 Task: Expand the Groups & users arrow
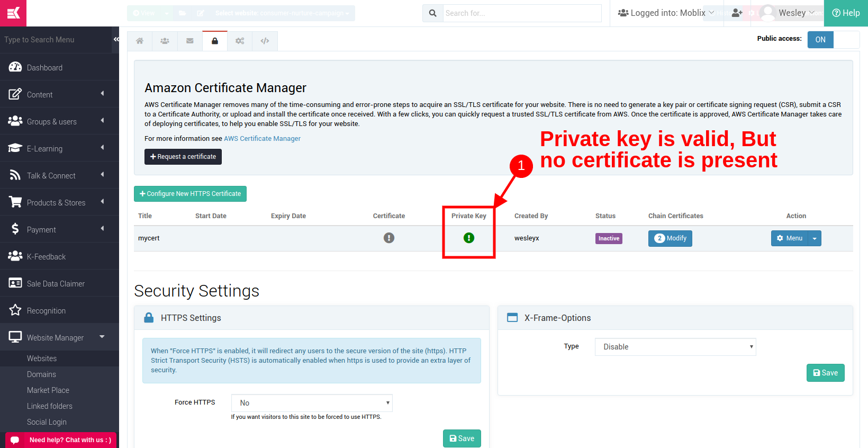coord(102,121)
